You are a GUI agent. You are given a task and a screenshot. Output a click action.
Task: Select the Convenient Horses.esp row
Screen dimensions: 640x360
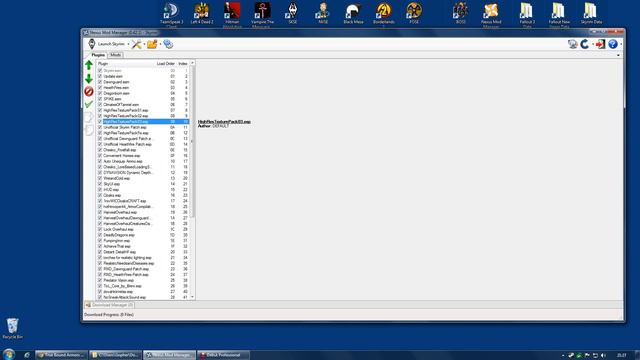tap(143, 156)
